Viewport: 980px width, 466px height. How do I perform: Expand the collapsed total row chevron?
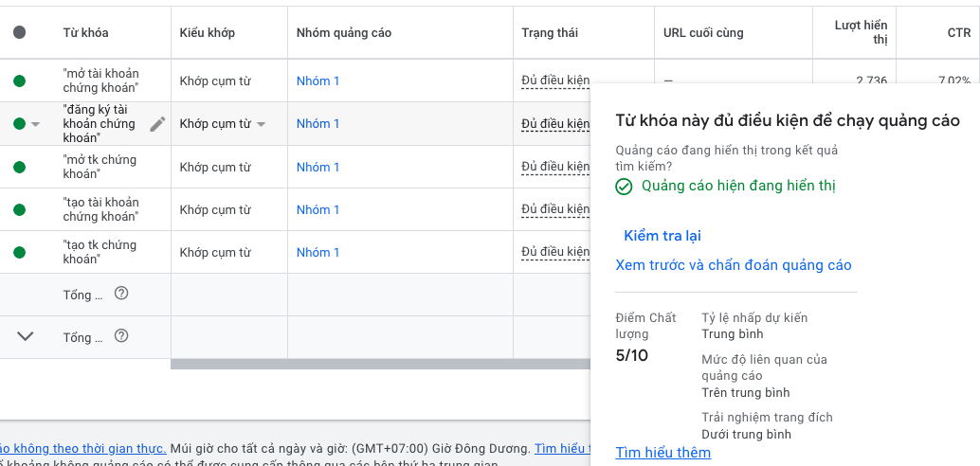[26, 336]
